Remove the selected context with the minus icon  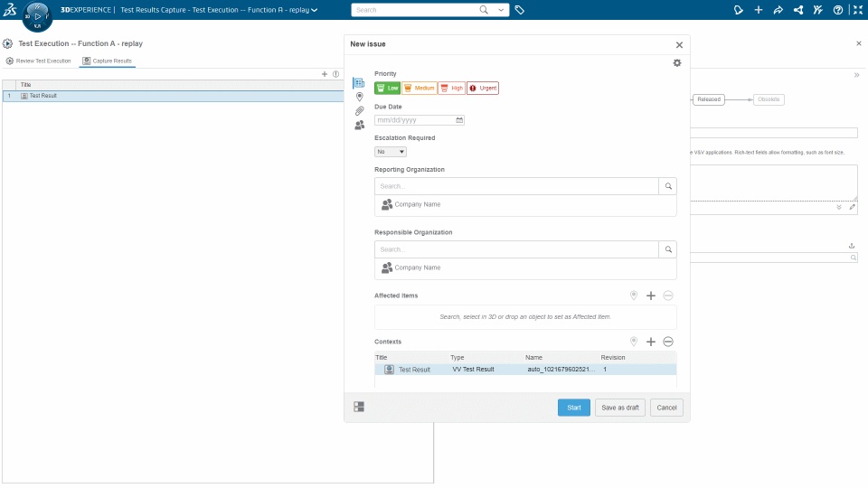click(x=668, y=342)
